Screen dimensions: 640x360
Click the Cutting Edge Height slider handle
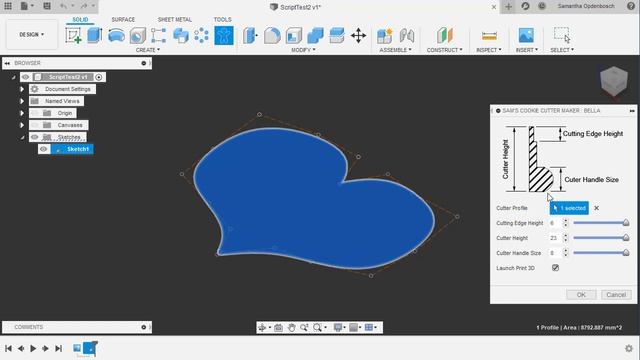point(626,223)
